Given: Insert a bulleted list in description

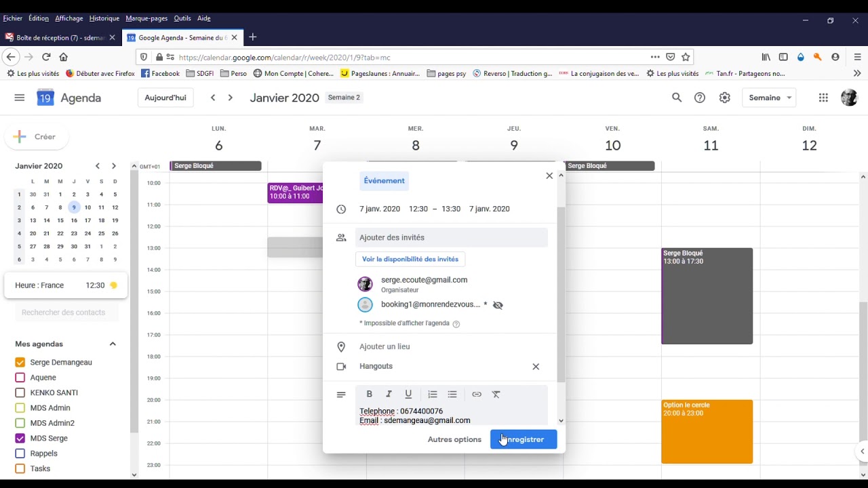Looking at the screenshot, I should [x=452, y=394].
